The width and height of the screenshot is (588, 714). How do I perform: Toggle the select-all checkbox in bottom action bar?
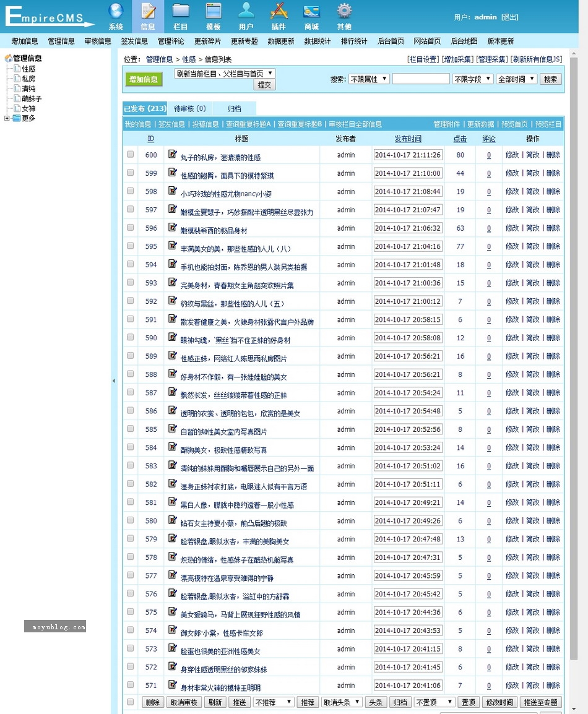click(x=130, y=702)
